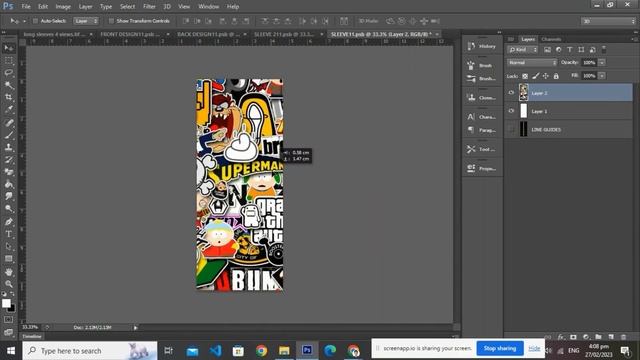Open the History panel icon
Viewport: 640px width, 360px height.
pyautogui.click(x=471, y=46)
